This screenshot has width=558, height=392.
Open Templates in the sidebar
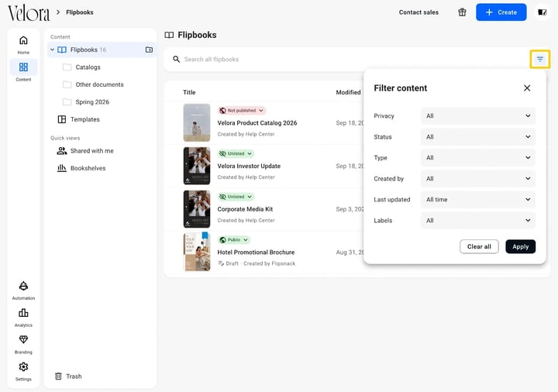[78, 119]
